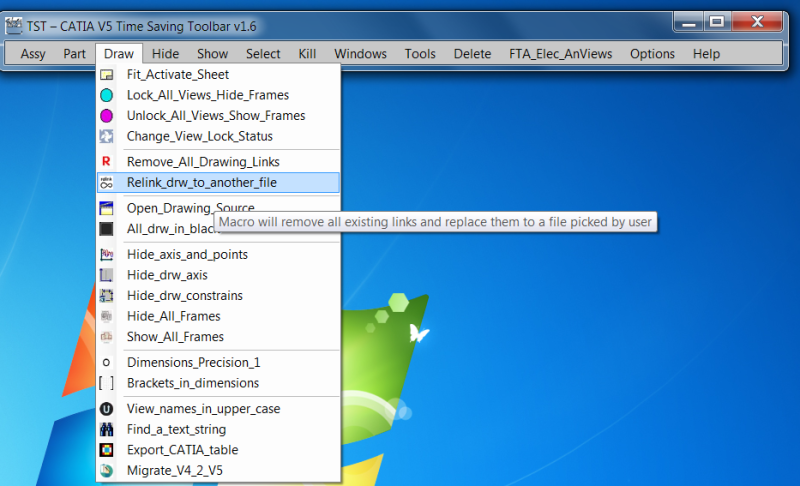Click the Change_View_Lock_Status icon
The height and width of the screenshot is (486, 800).
[107, 136]
